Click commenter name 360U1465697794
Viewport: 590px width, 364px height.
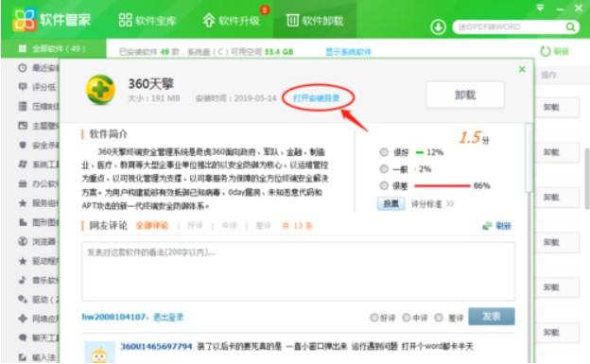pyautogui.click(x=156, y=346)
